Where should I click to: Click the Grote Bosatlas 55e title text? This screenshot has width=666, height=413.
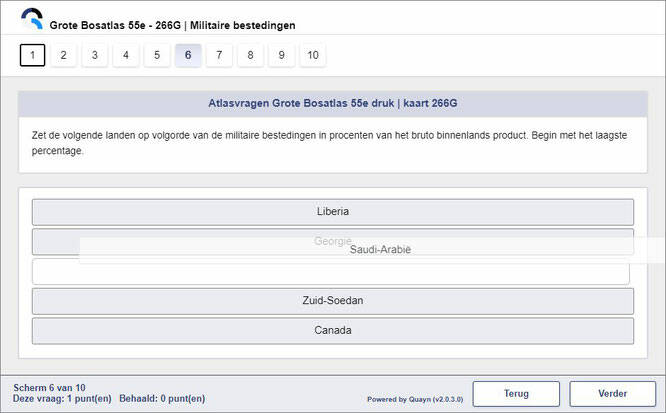point(172,25)
